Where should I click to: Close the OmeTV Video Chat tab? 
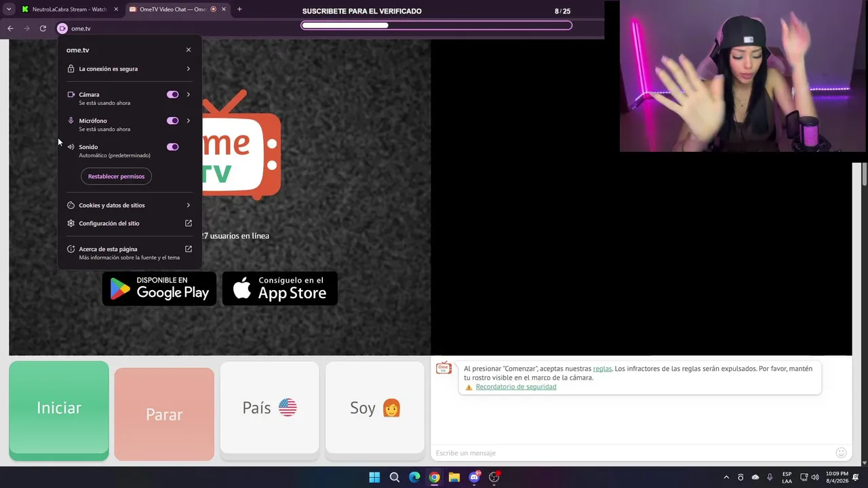point(224,9)
